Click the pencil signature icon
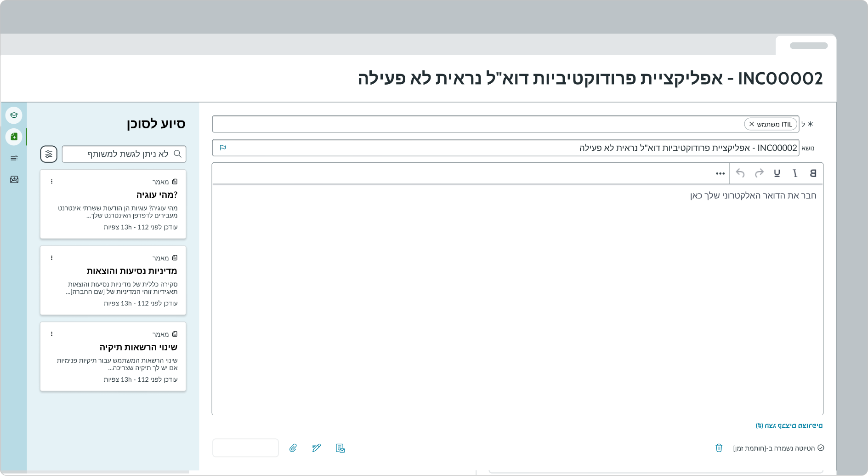The image size is (868, 476). (x=317, y=448)
